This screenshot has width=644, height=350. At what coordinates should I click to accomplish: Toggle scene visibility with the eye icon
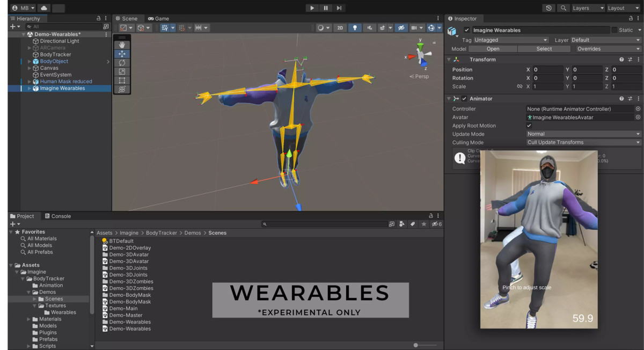tap(401, 27)
